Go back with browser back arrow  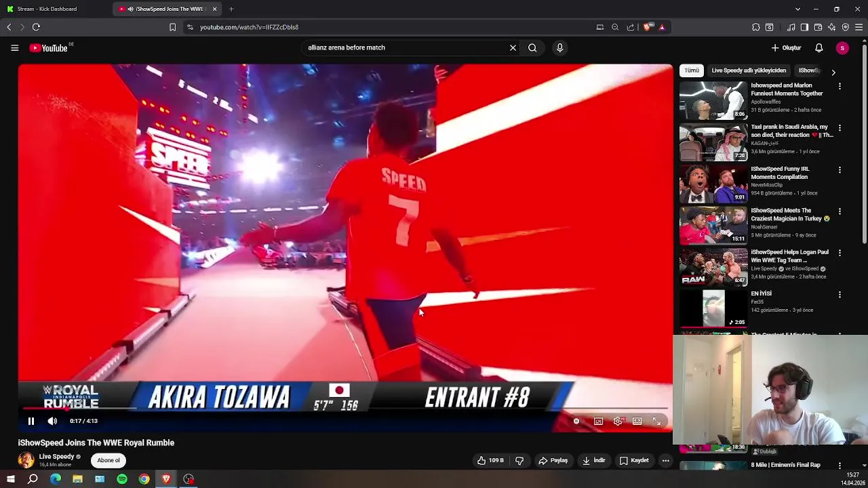point(9,27)
